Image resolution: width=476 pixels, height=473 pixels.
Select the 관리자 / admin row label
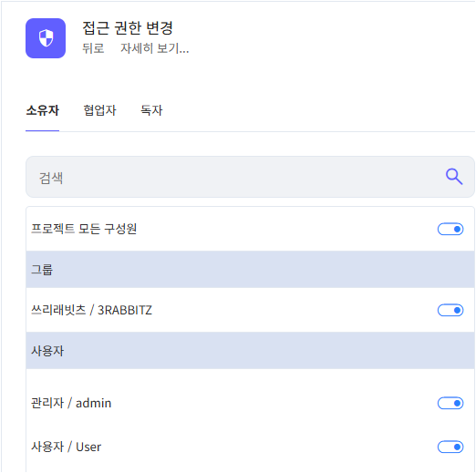tap(71, 403)
